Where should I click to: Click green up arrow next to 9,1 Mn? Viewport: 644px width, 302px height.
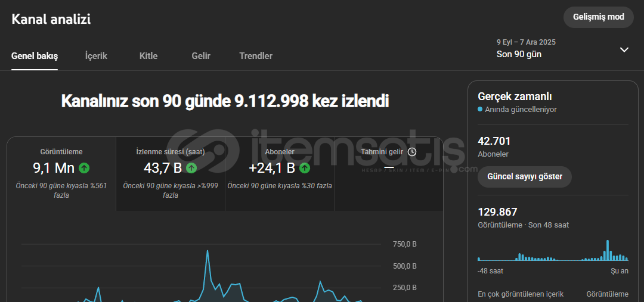point(84,168)
